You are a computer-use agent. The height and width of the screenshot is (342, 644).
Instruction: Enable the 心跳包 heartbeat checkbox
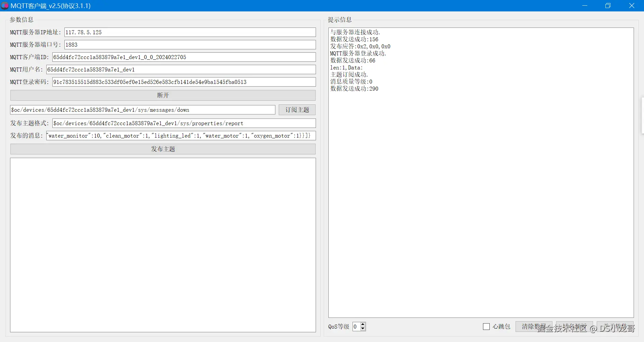point(486,327)
